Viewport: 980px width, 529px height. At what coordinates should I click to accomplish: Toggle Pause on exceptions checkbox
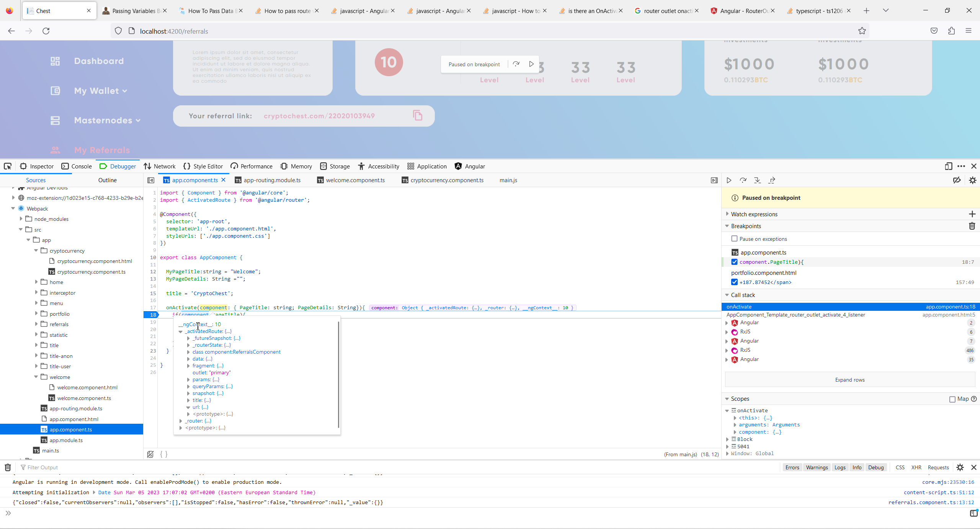point(734,238)
